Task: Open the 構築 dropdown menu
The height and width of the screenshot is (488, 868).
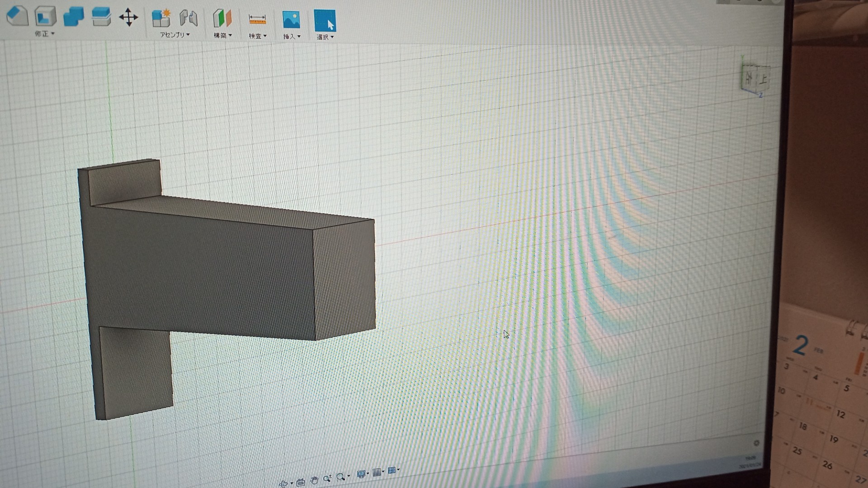Action: tap(222, 35)
